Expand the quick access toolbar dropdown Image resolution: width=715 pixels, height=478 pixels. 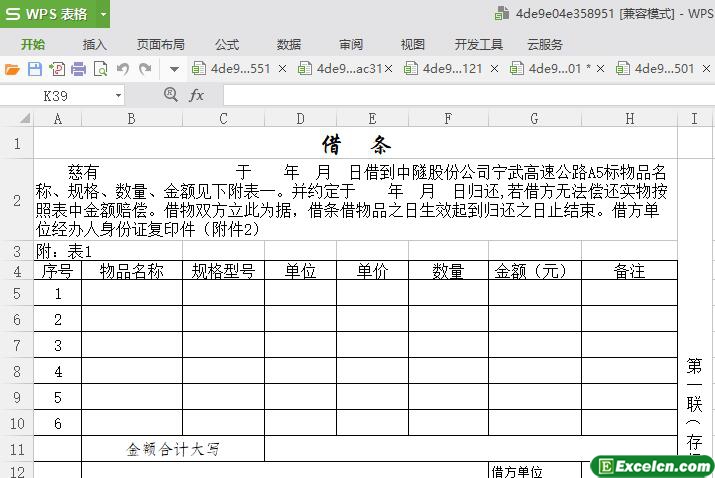pyautogui.click(x=174, y=70)
